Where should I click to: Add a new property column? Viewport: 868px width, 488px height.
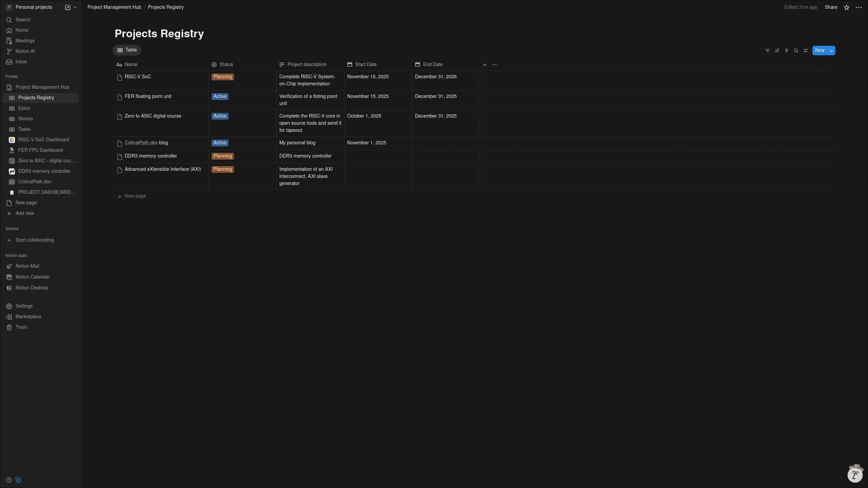coord(485,65)
